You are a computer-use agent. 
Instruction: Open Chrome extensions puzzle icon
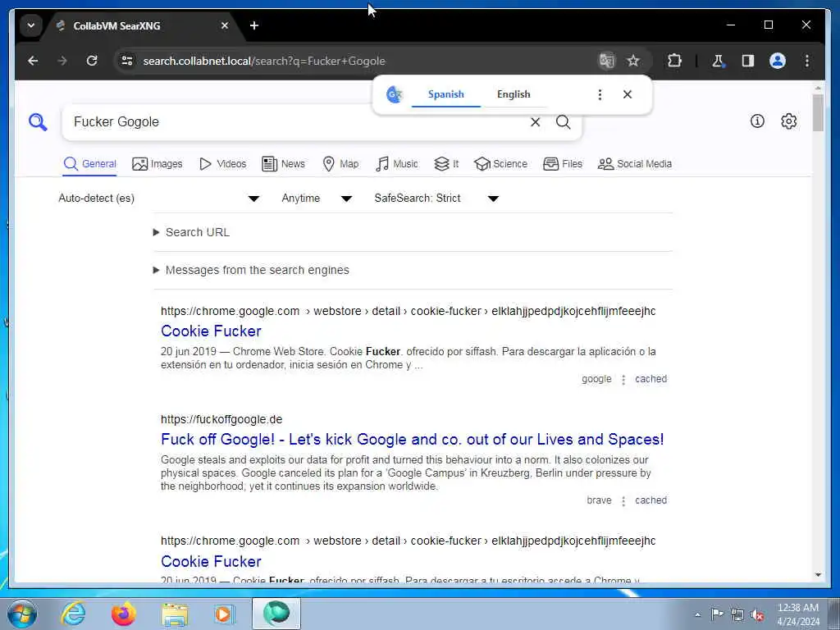(x=674, y=61)
